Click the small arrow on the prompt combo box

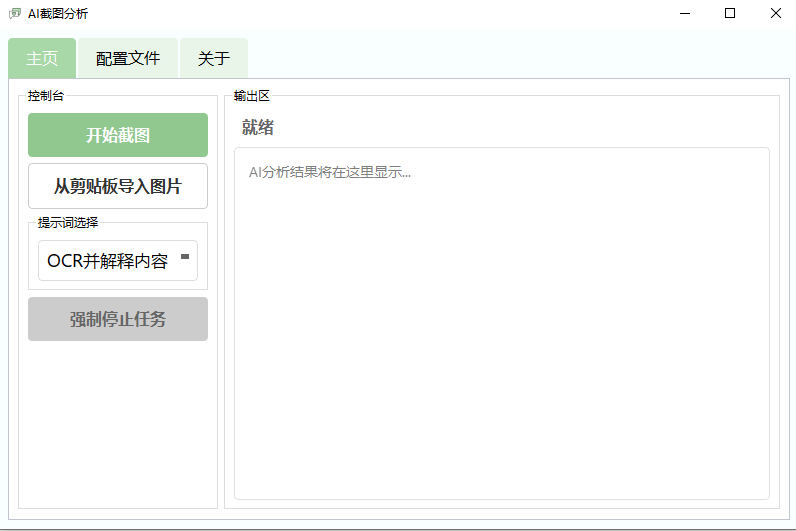click(x=185, y=257)
